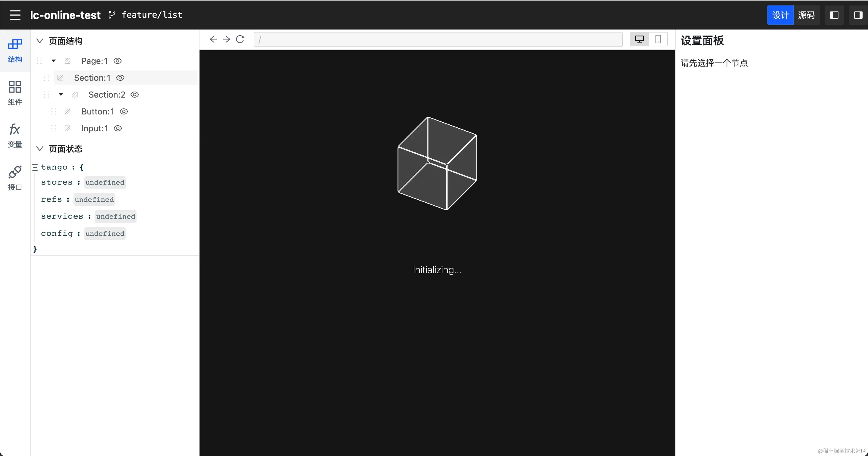Hide the Input:1 node
Image resolution: width=868 pixels, height=456 pixels.
118,128
